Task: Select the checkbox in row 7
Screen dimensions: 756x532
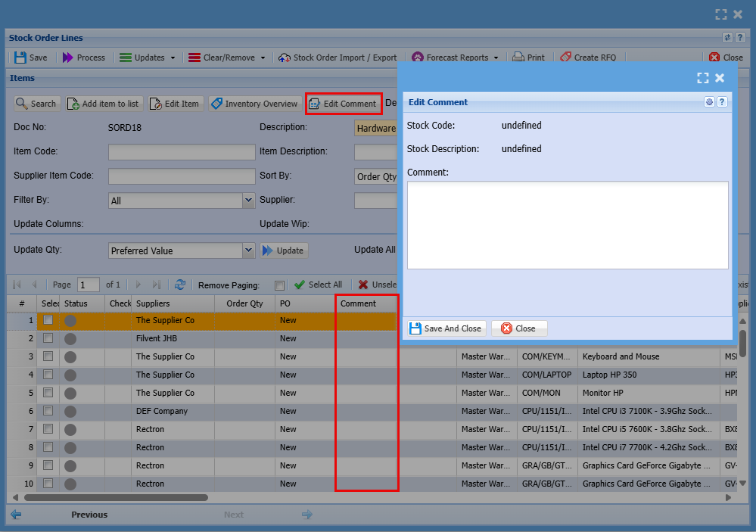Action: [48, 429]
